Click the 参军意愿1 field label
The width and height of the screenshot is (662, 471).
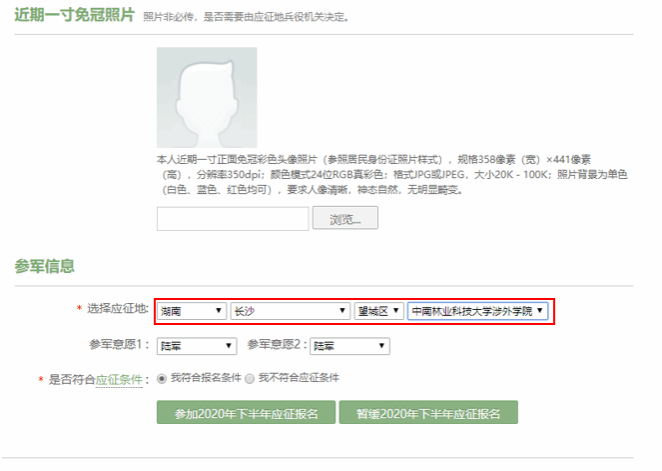click(x=119, y=346)
